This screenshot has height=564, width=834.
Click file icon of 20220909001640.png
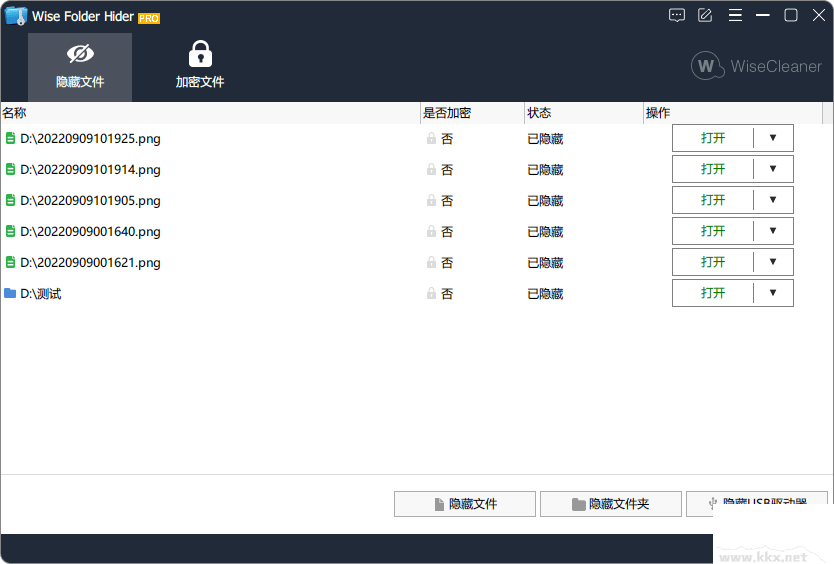click(x=10, y=231)
